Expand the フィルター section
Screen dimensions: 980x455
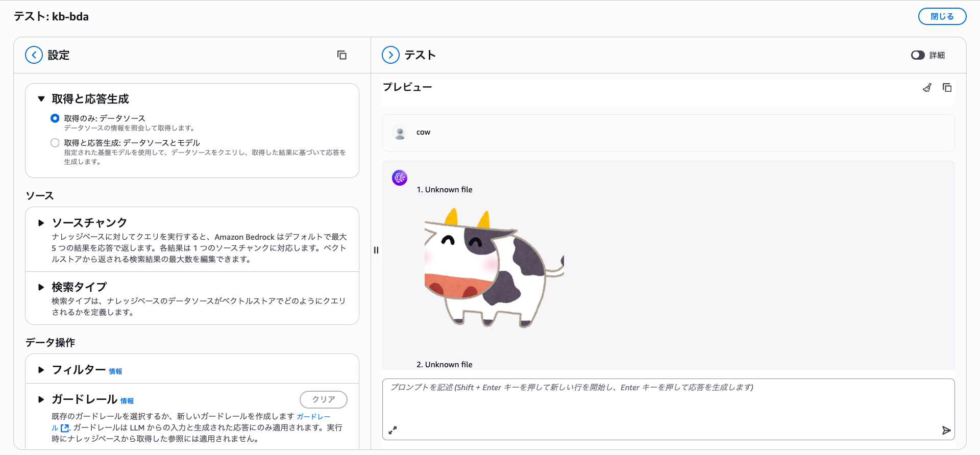pos(41,370)
